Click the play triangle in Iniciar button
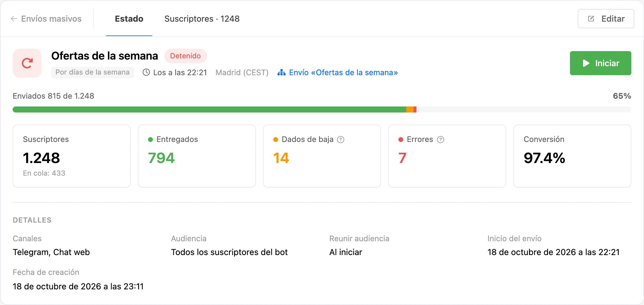Image resolution: width=644 pixels, height=305 pixels. (x=586, y=63)
